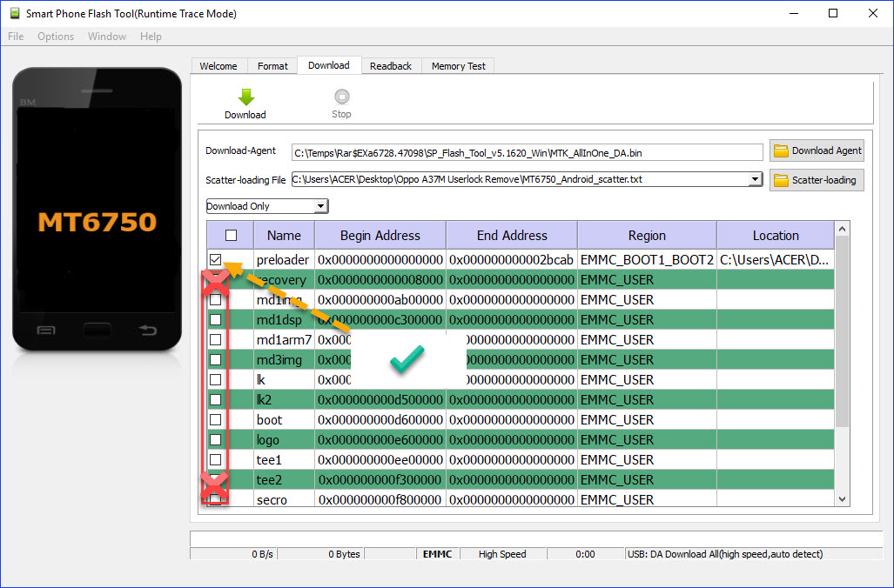
Task: Click the phone's menu key icon
Action: (x=46, y=331)
